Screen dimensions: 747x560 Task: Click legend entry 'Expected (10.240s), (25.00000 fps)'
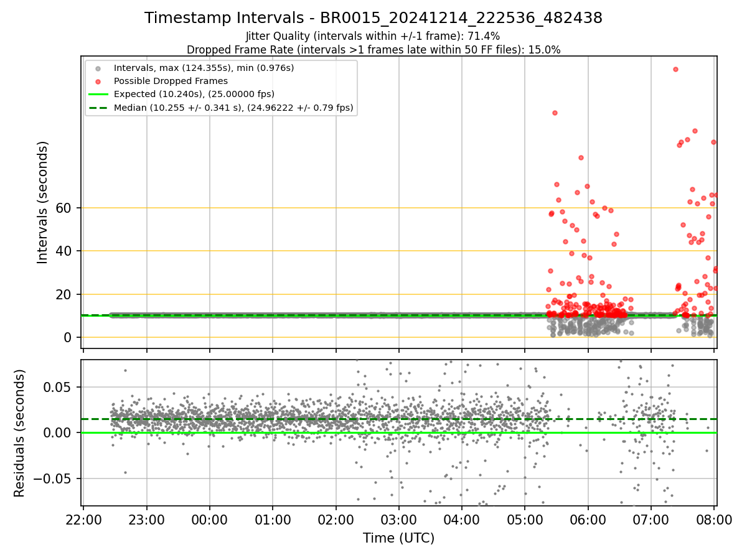[x=194, y=94]
